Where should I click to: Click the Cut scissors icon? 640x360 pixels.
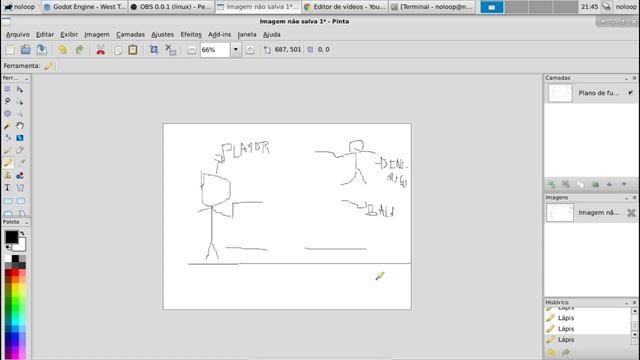pos(100,50)
